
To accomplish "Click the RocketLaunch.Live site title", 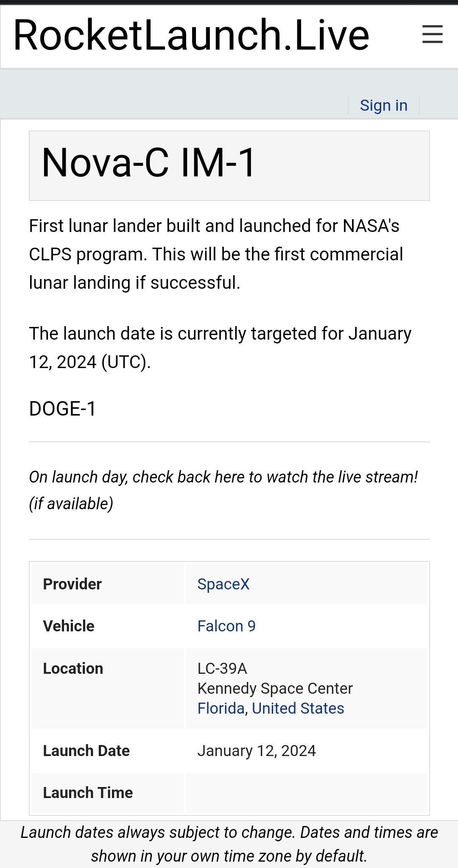I will pos(191,35).
